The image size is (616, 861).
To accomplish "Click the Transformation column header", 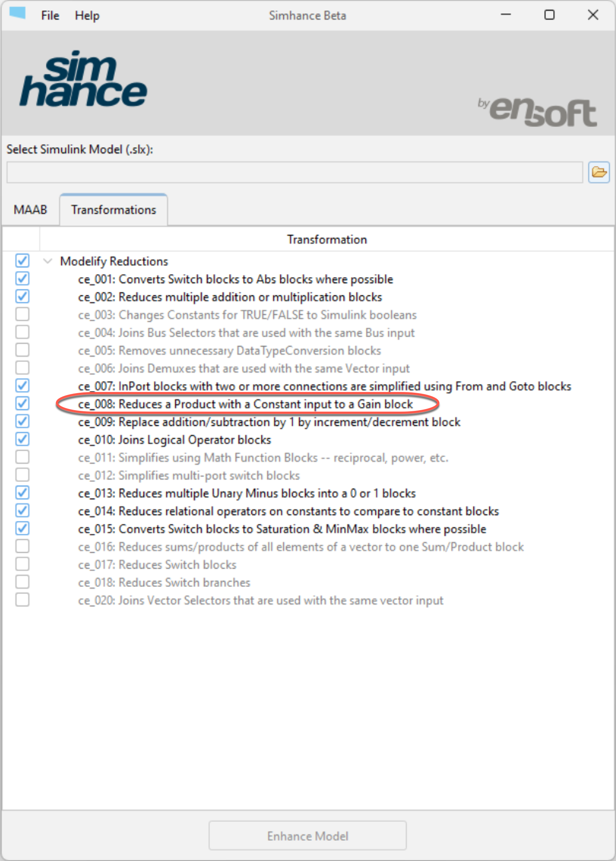I will tap(326, 239).
